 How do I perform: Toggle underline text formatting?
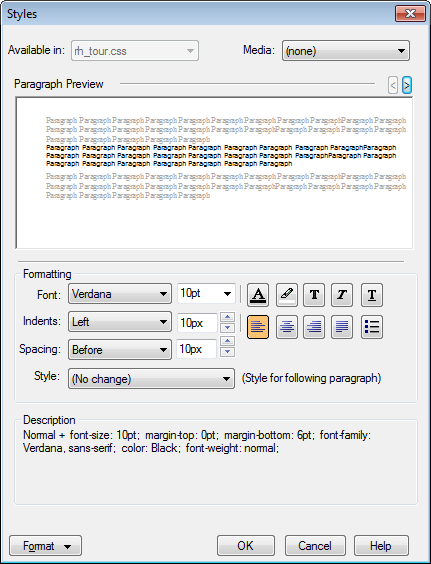[372, 295]
